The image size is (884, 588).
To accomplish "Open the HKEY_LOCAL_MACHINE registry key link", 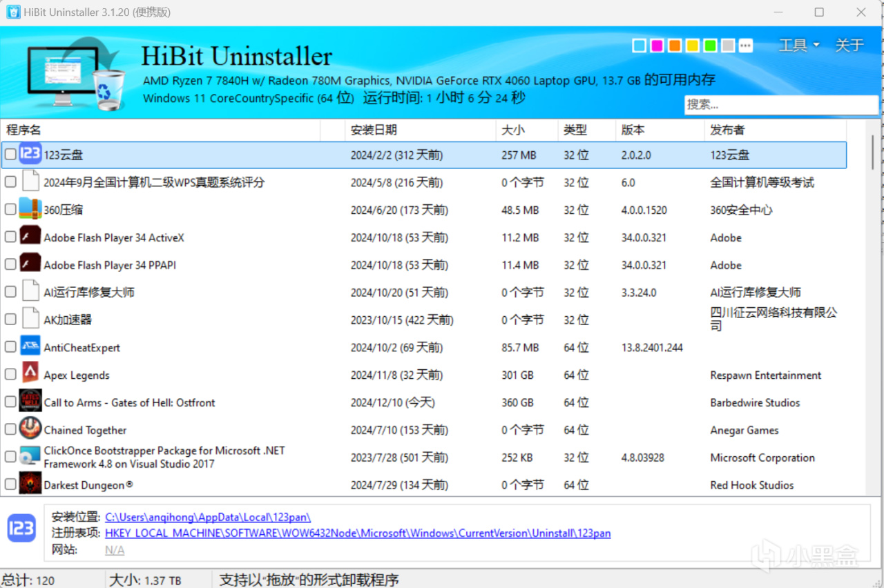I will pos(358,533).
